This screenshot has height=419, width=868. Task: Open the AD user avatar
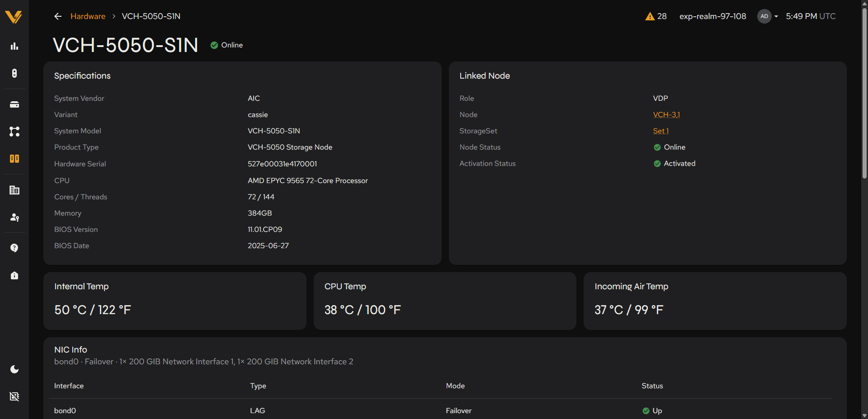[x=764, y=16]
